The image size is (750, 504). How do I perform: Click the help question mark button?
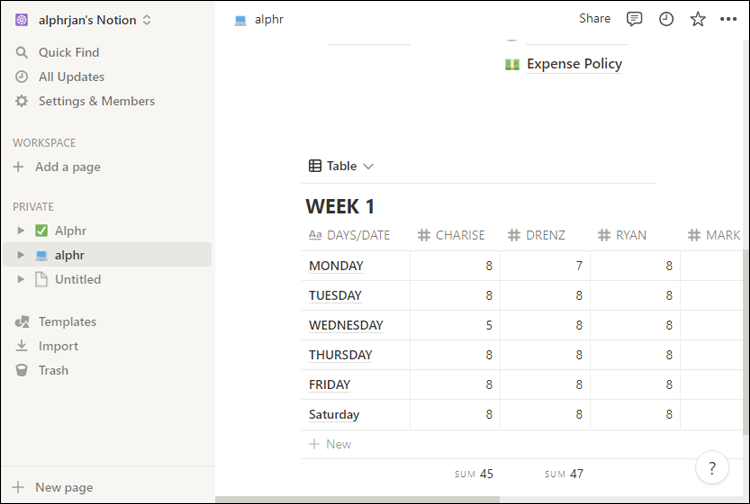[x=711, y=467]
